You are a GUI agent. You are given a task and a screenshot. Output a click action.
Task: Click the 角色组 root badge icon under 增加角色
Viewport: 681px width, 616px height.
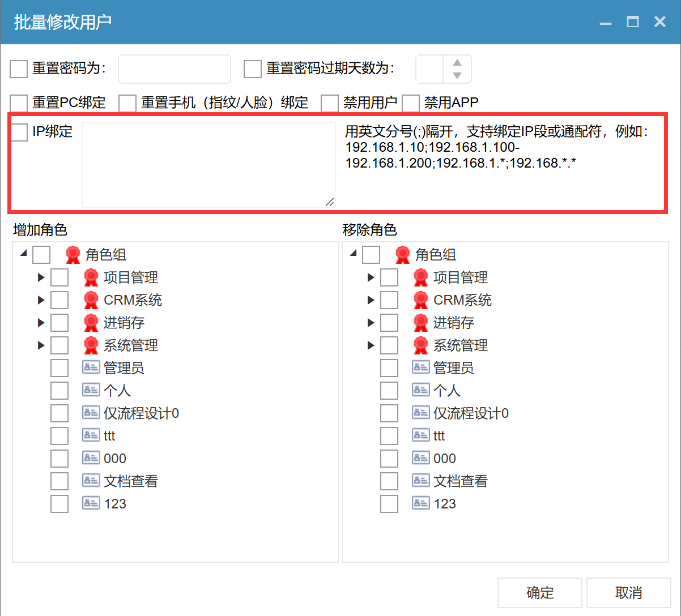point(73,255)
